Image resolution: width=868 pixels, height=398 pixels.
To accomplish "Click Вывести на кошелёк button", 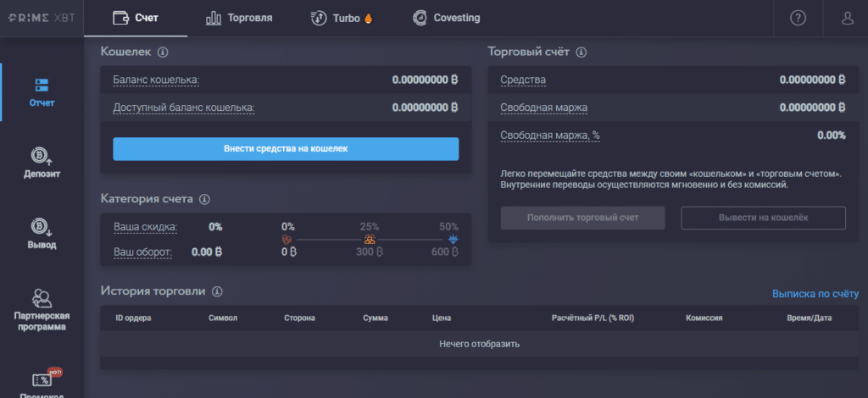I will pos(763,218).
